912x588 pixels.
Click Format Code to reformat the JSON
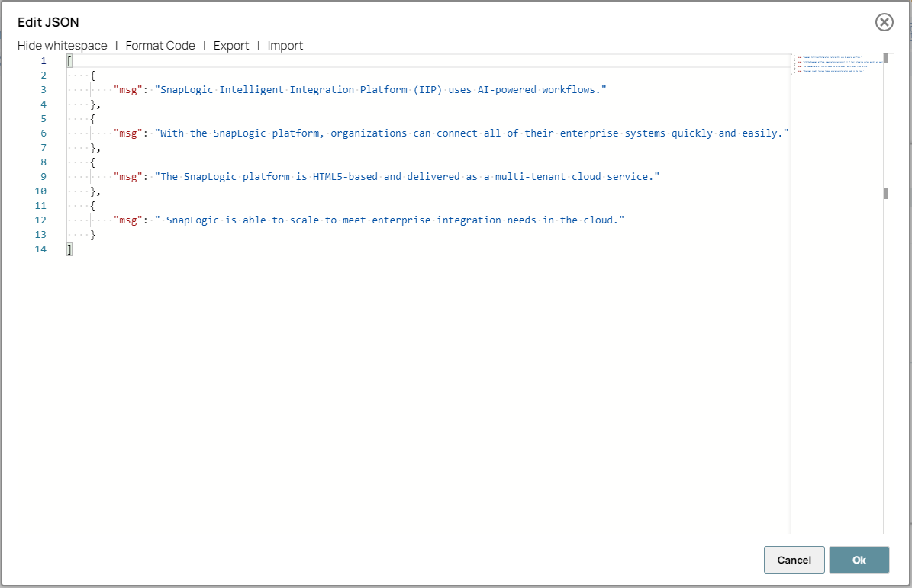(160, 45)
